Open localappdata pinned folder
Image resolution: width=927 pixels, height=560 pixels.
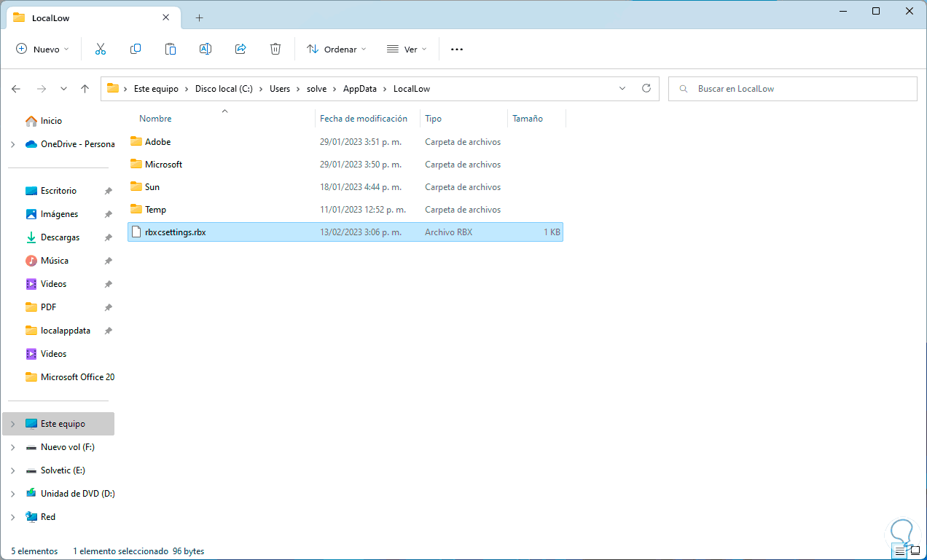click(x=66, y=331)
